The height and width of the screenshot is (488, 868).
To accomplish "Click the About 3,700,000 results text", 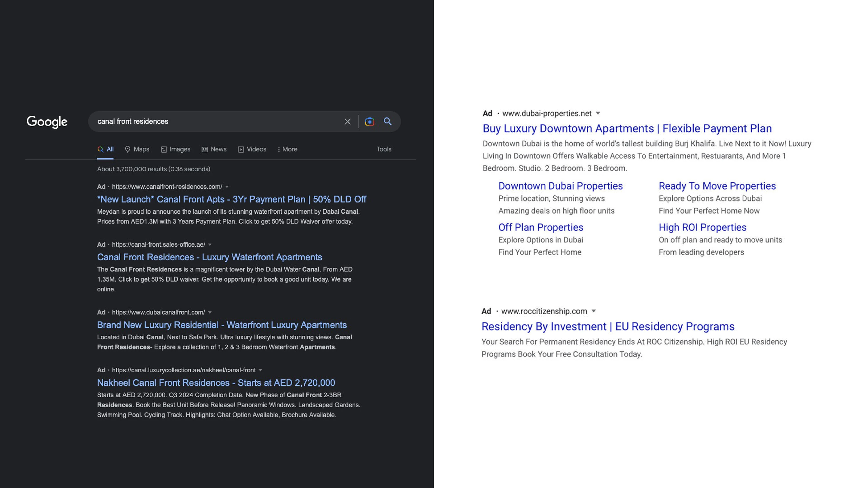I will pos(154,169).
